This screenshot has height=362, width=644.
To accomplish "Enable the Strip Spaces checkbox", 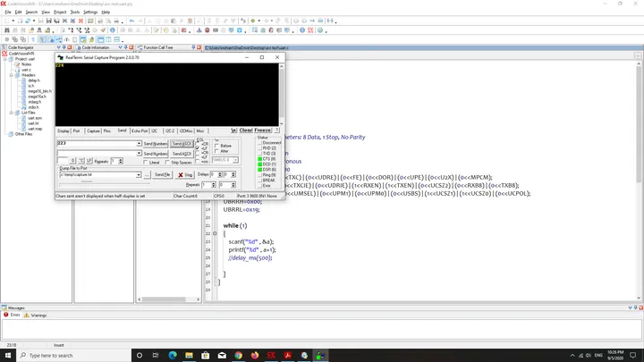I will pyautogui.click(x=167, y=163).
